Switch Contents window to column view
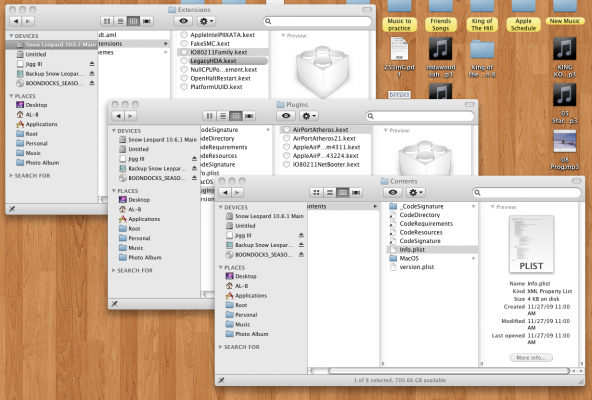Image resolution: width=592 pixels, height=400 pixels. [x=342, y=193]
